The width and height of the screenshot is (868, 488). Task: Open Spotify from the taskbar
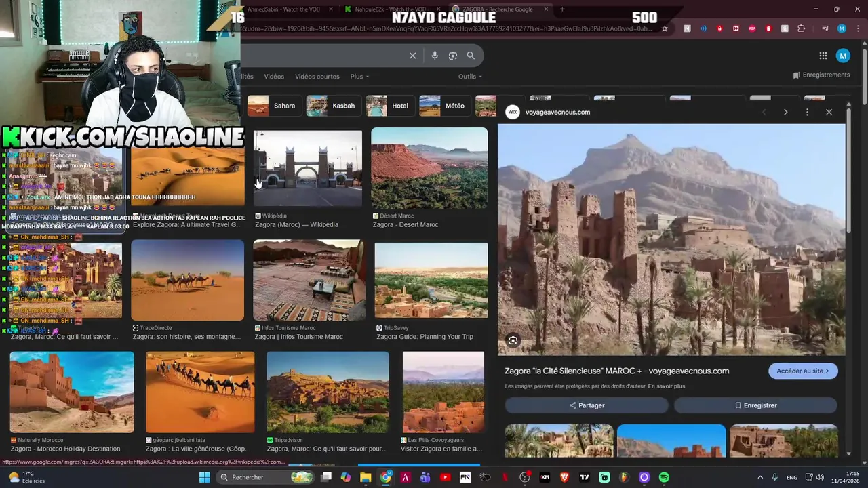pos(664,477)
